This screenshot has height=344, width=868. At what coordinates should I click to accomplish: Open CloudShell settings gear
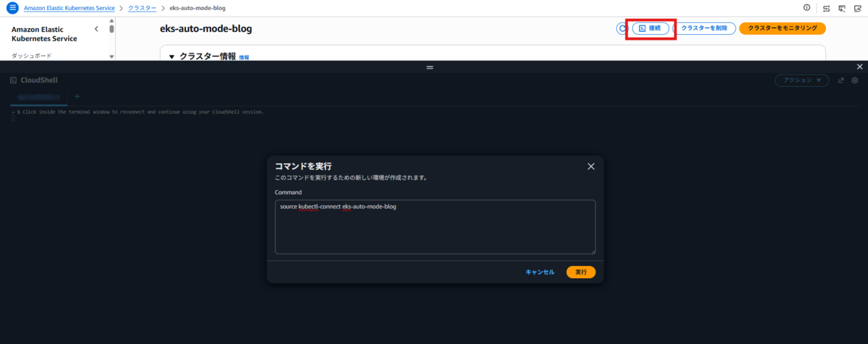pos(854,80)
